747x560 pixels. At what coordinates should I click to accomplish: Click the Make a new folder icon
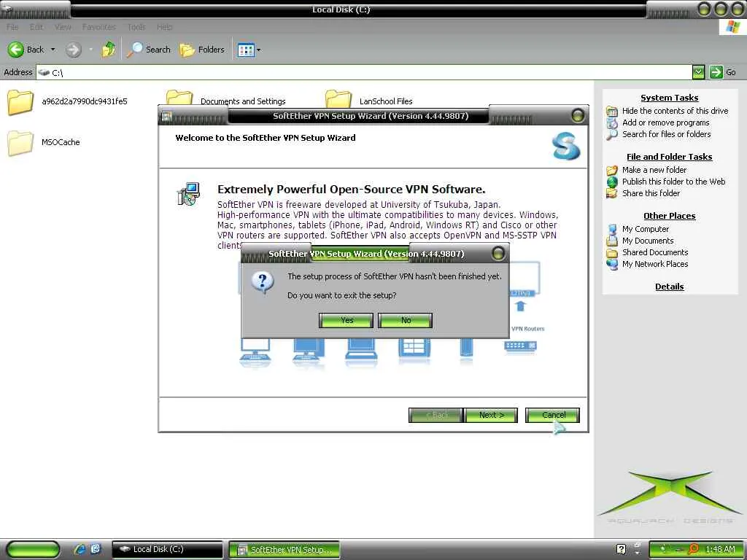pyautogui.click(x=612, y=170)
